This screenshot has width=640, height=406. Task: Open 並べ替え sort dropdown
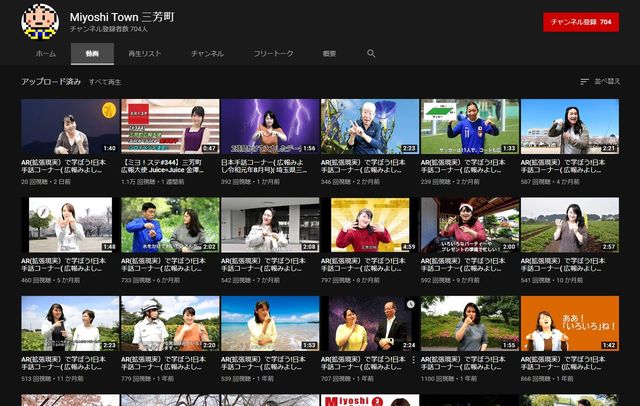coord(600,82)
